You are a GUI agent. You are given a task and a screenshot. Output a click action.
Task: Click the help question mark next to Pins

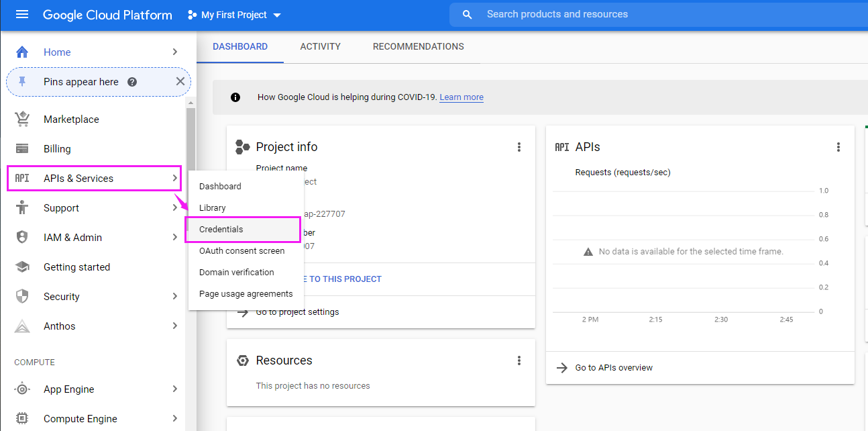132,82
